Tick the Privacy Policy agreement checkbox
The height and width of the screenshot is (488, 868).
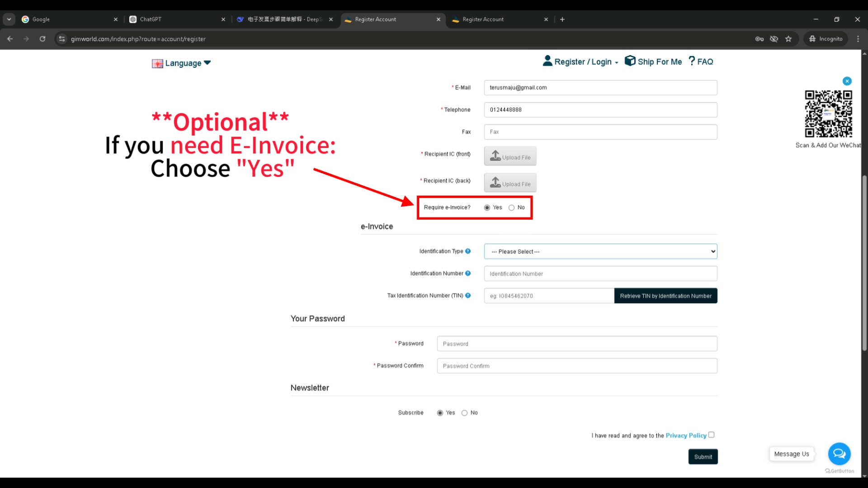coord(711,435)
